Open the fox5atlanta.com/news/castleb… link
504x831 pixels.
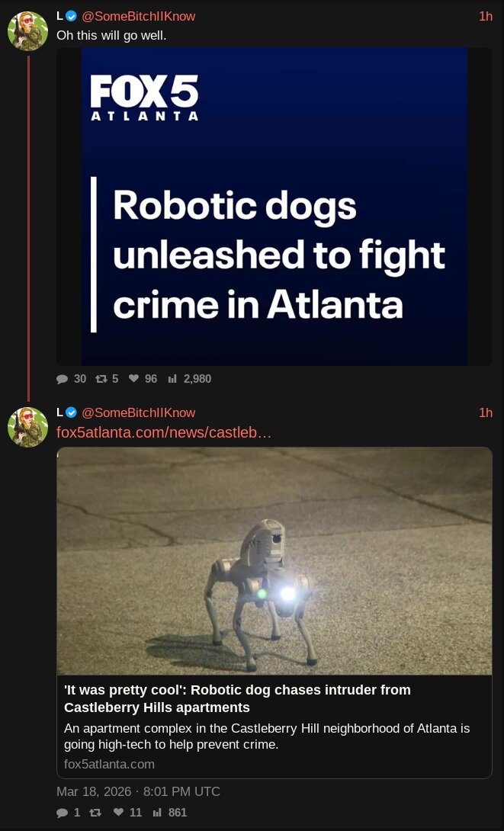pyautogui.click(x=164, y=432)
